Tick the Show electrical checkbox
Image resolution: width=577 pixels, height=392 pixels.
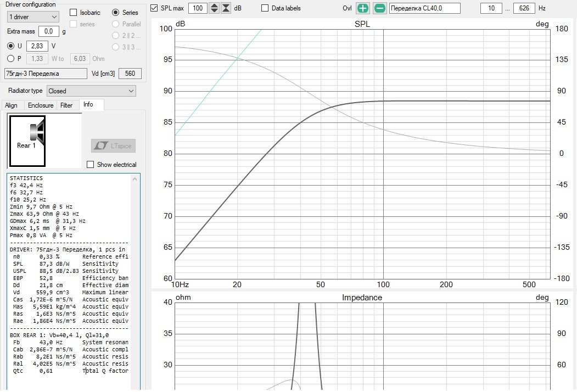click(x=91, y=165)
